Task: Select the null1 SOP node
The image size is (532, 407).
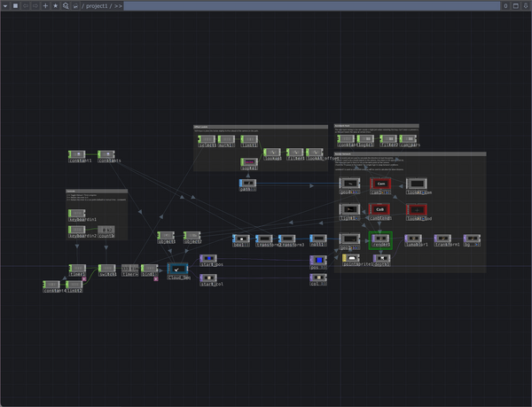Action: point(318,239)
